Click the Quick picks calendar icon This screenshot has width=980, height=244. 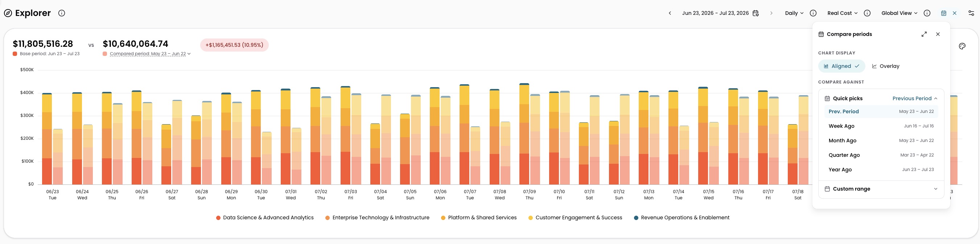[x=827, y=99]
